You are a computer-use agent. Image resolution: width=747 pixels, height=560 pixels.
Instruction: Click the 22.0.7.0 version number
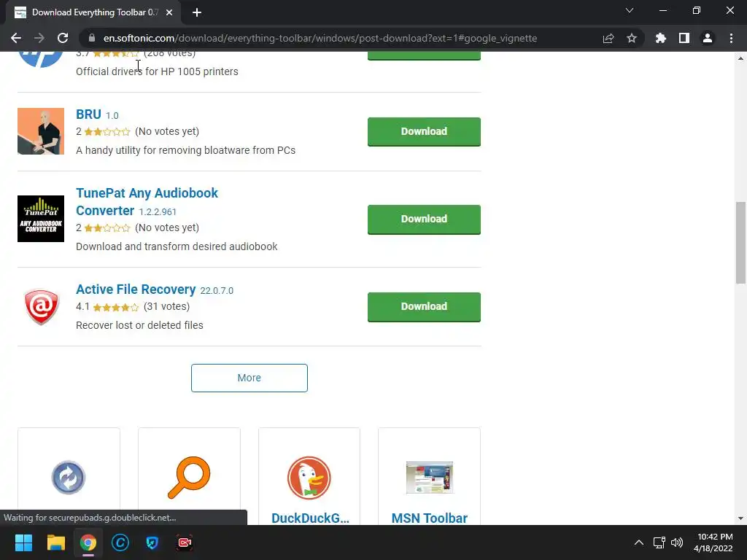217,290
